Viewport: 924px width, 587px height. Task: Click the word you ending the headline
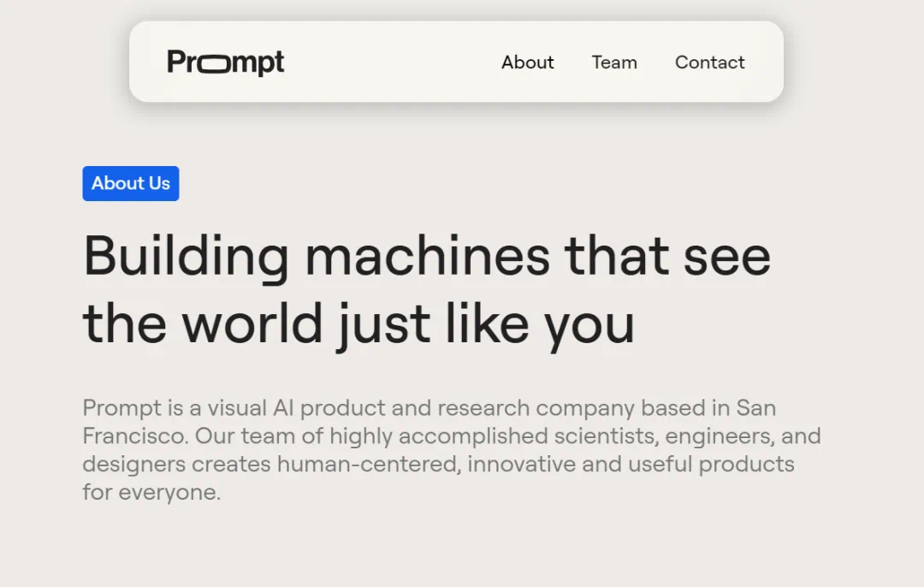(589, 325)
